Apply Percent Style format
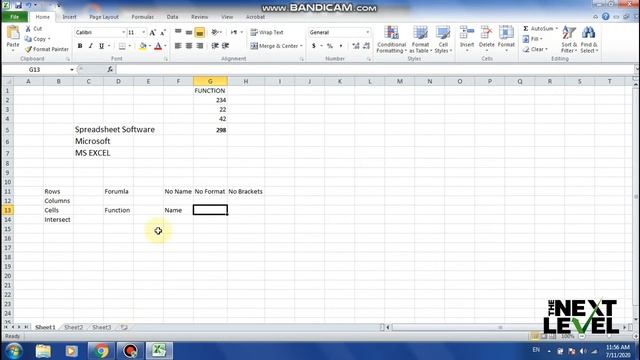This screenshot has height=360, width=640. coord(330,46)
